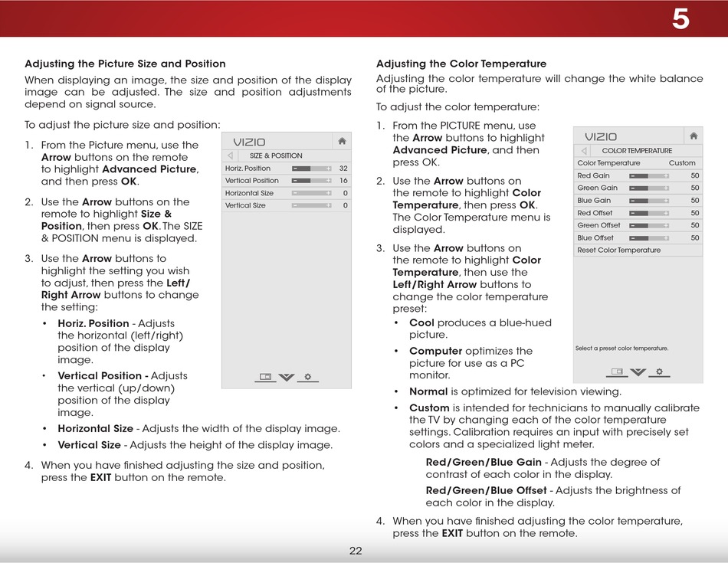Click VIZIO logo in Color Temperature menu
Viewport: 728px width, 563px height.
point(601,137)
